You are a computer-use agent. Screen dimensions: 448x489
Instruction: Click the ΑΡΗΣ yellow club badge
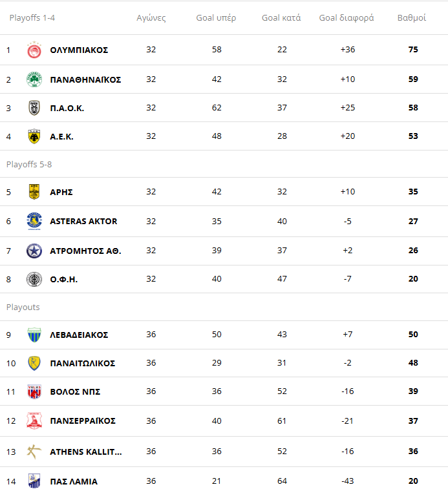tap(34, 191)
